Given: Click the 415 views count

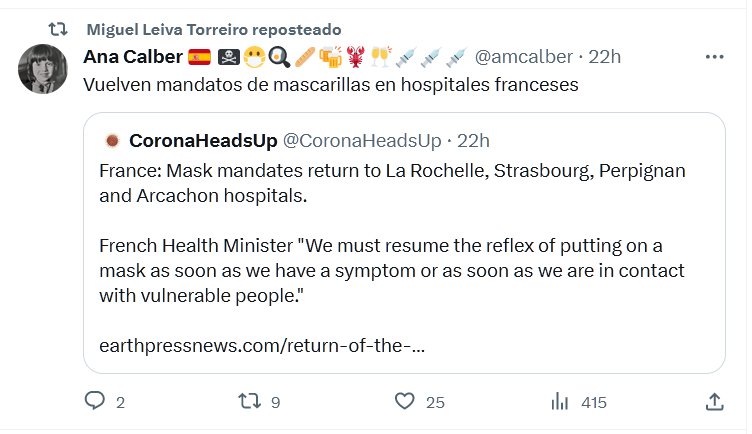Looking at the screenshot, I should pyautogui.click(x=593, y=402).
